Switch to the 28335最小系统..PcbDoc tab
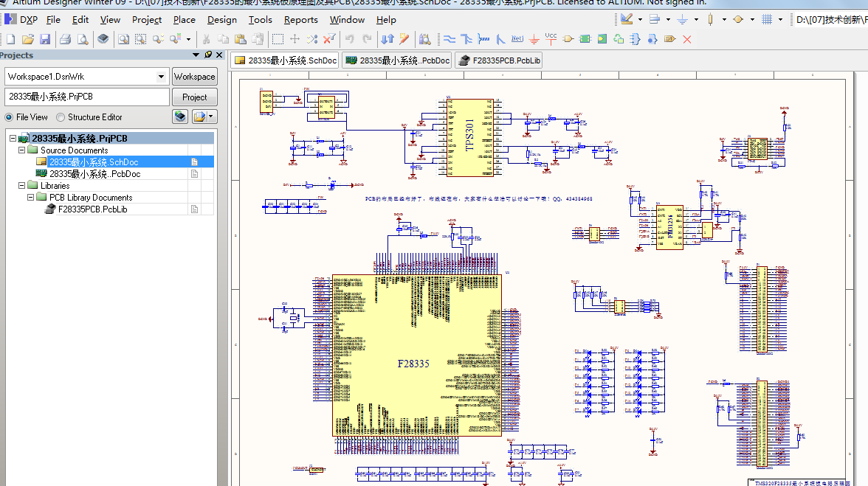 point(397,60)
